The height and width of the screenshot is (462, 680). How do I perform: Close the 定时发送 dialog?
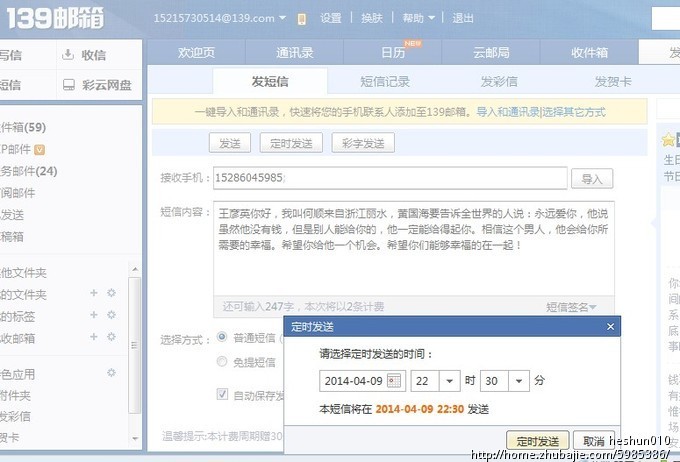point(610,326)
